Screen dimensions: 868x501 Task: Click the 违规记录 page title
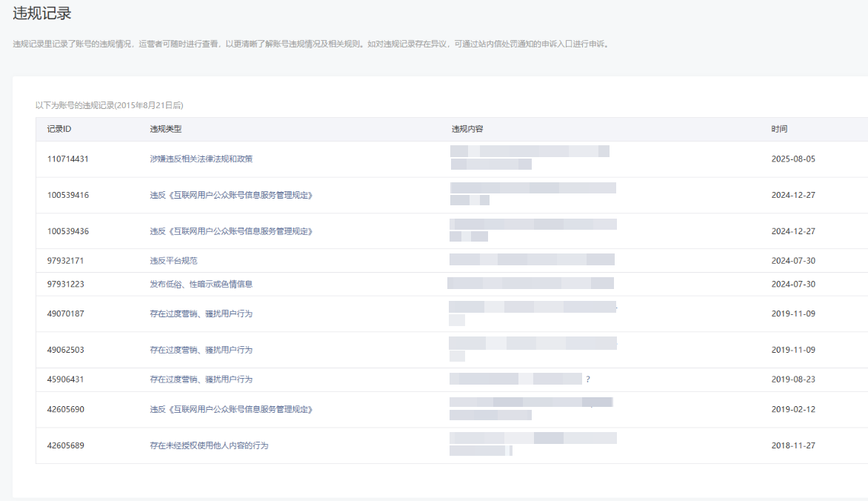click(x=42, y=13)
